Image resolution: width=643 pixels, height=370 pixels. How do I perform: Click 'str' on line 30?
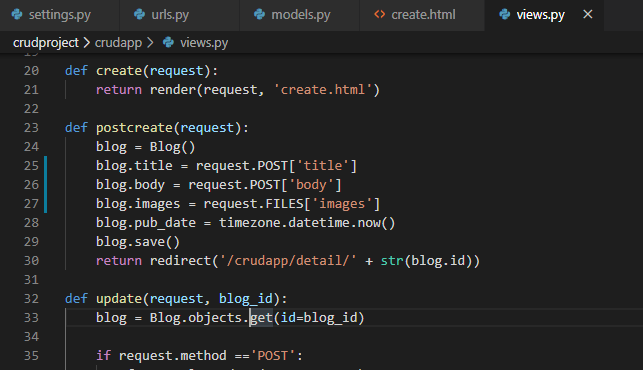[x=392, y=261]
